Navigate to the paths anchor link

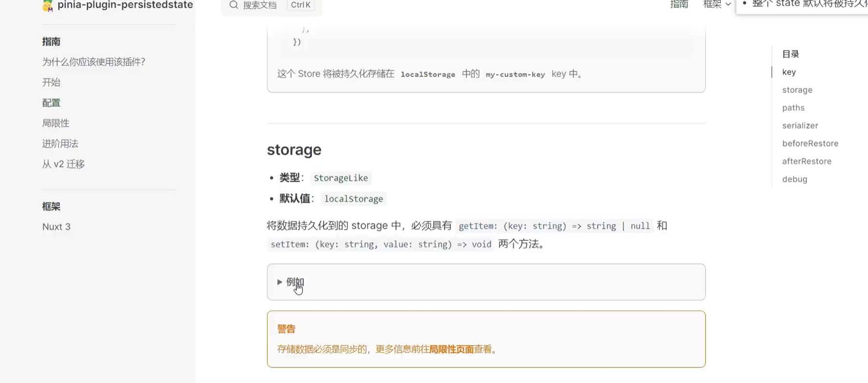tap(793, 108)
